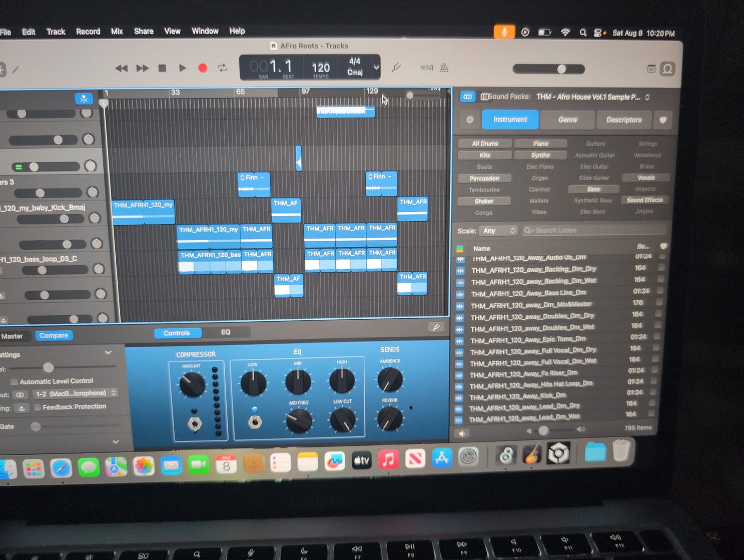The height and width of the screenshot is (560, 744).
Task: Click the catch playhead button above tracks
Action: 84,99
